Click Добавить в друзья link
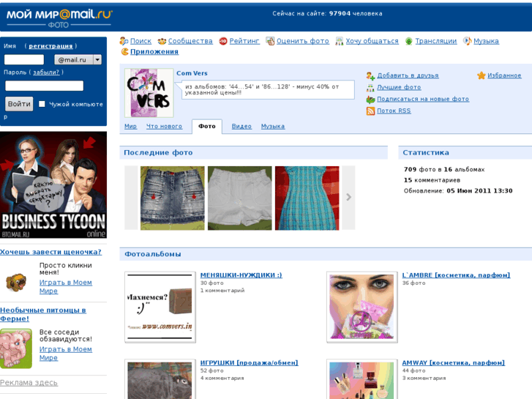The width and height of the screenshot is (532, 399). tap(408, 75)
